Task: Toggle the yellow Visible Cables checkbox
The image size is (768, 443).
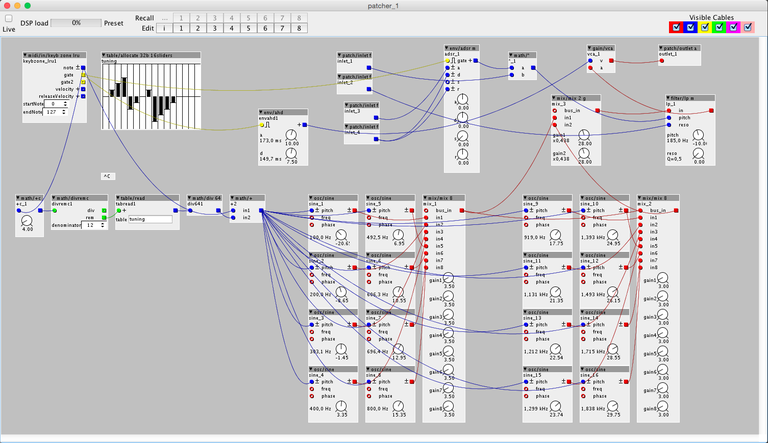Action: coord(705,27)
